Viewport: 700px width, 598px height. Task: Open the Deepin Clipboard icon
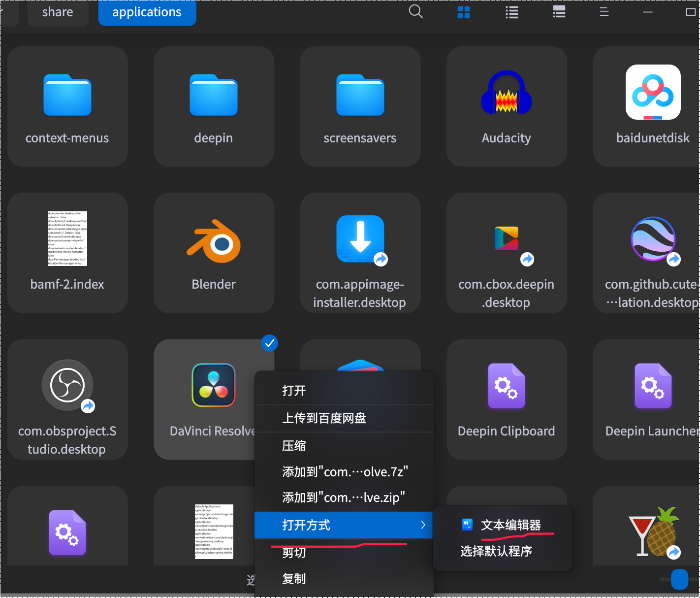coord(506,386)
